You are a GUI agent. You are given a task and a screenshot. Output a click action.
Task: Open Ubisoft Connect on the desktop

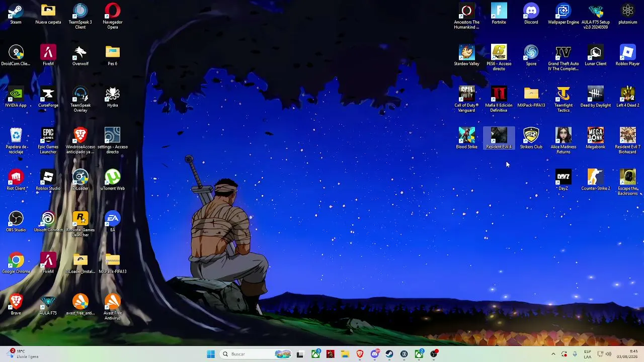pos(48,222)
